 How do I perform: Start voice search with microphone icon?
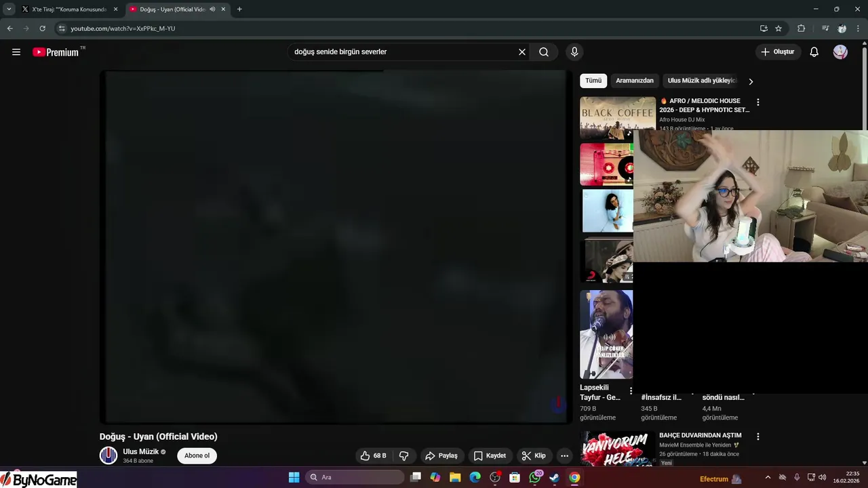click(x=574, y=52)
